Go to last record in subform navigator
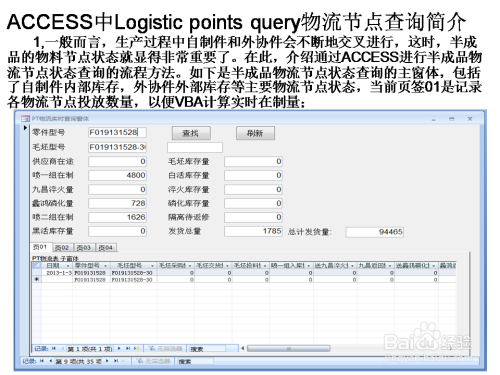The image size is (500, 375). coord(128,349)
